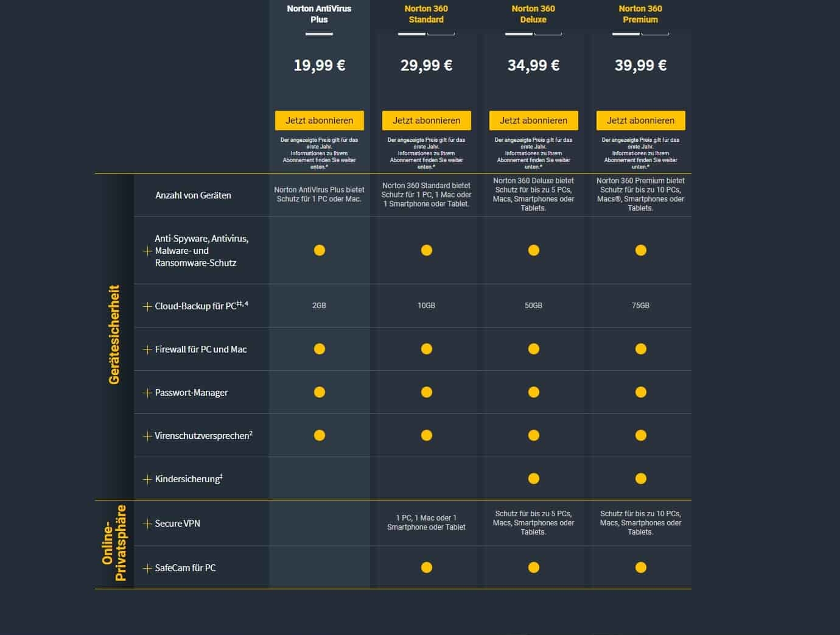Click the Anzahl von Geräten row label
This screenshot has width=840, height=635.
(x=193, y=195)
